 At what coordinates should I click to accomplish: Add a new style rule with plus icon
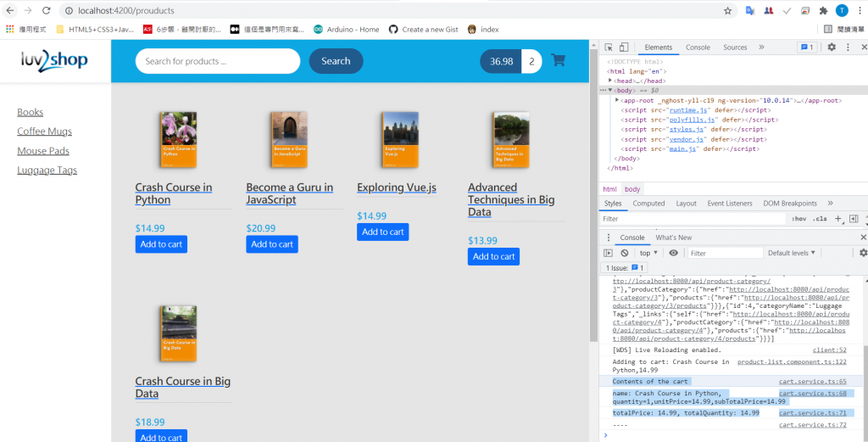pos(838,219)
